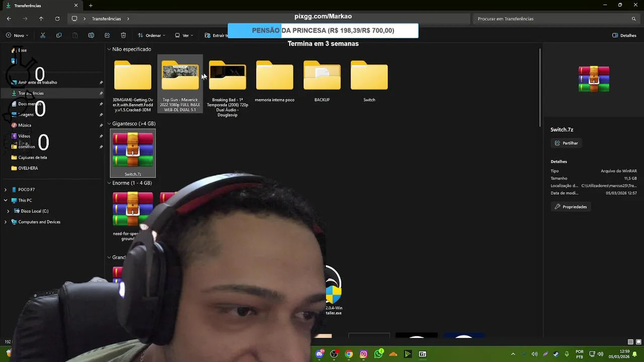Click the Cut scissors icon in toolbar
Image resolution: width=644 pixels, height=362 pixels.
pos(43,35)
